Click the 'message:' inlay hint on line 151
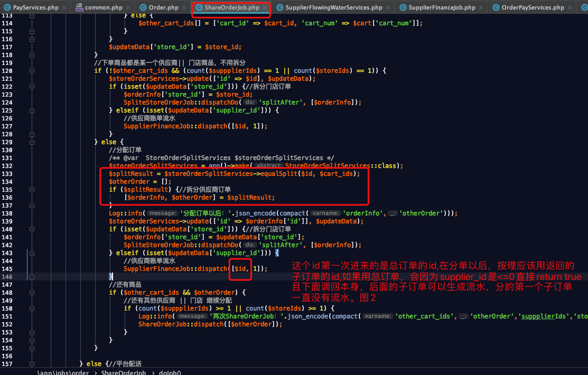The height and width of the screenshot is (375, 588). 192,316
